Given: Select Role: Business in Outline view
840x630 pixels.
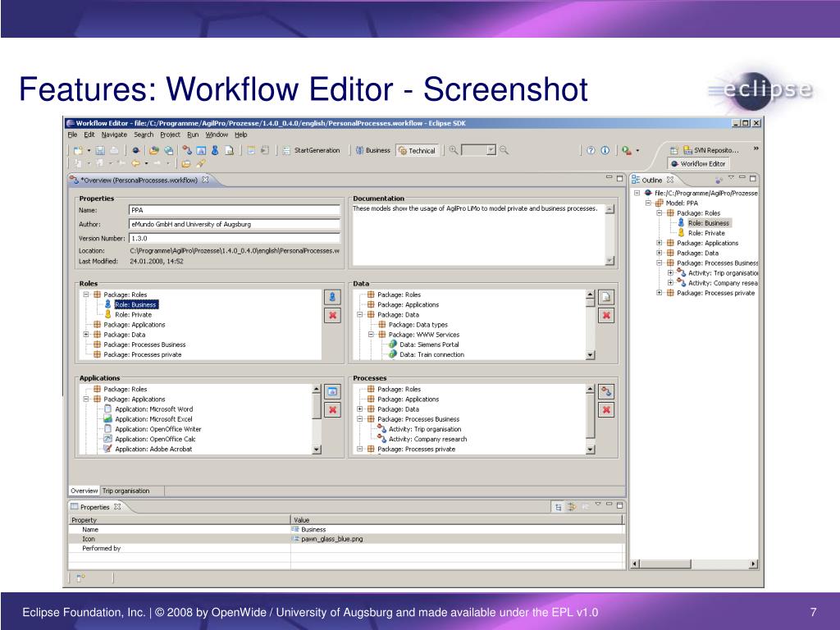Looking at the screenshot, I should point(708,223).
